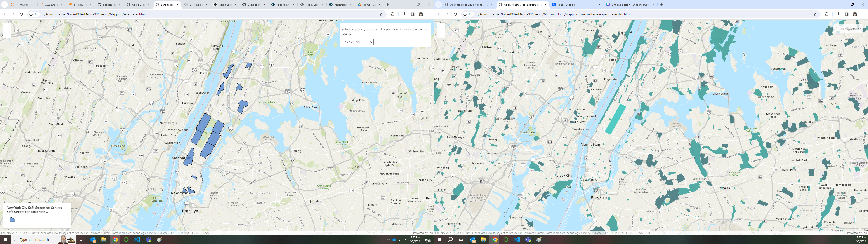Click the Safe Streets for Seniors legend swatch
The height and width of the screenshot is (244, 868).
12,219
